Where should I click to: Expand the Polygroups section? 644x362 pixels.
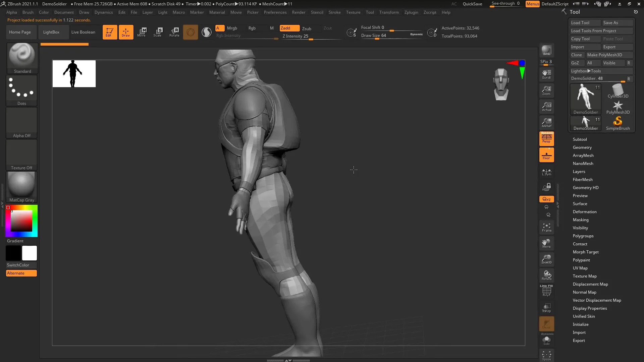pyautogui.click(x=583, y=236)
